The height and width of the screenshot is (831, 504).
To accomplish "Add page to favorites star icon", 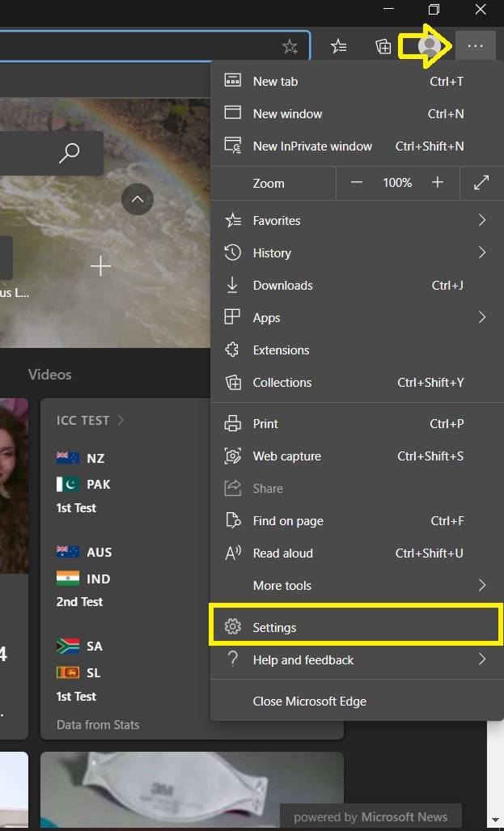I will [290, 47].
